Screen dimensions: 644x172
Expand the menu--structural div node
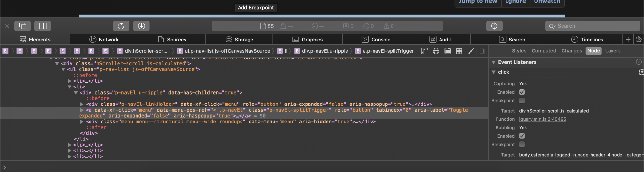pos(82,122)
